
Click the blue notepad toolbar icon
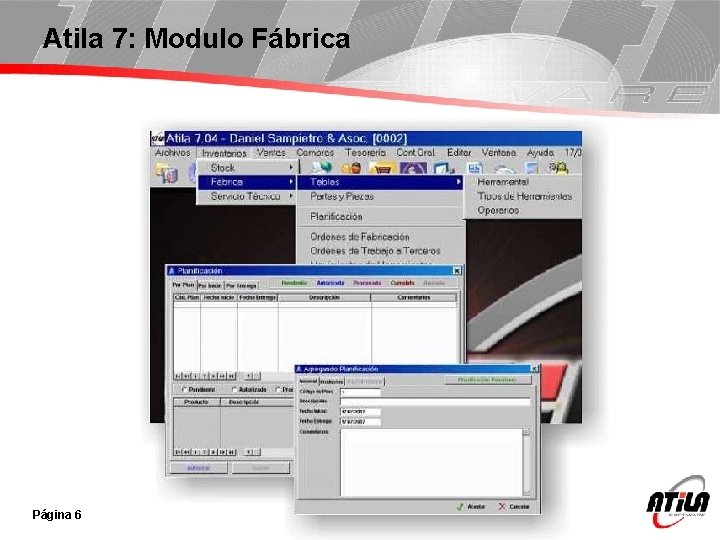pos(444,168)
